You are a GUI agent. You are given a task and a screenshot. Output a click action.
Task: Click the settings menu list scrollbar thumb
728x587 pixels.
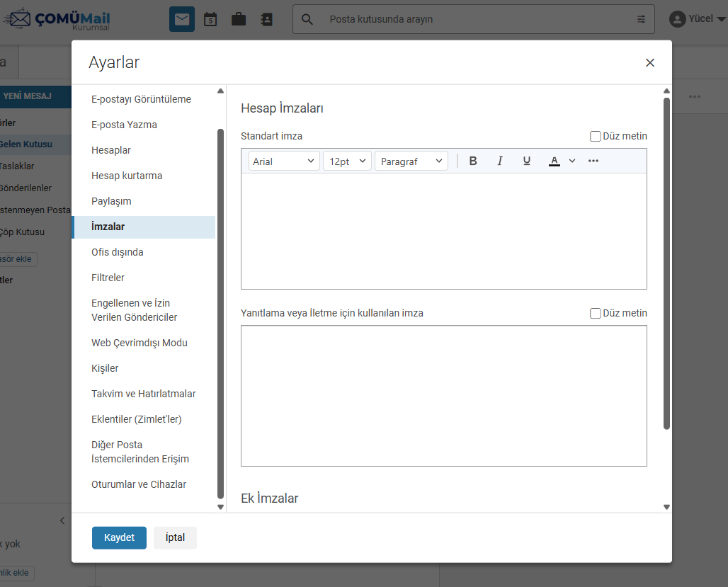(x=220, y=314)
